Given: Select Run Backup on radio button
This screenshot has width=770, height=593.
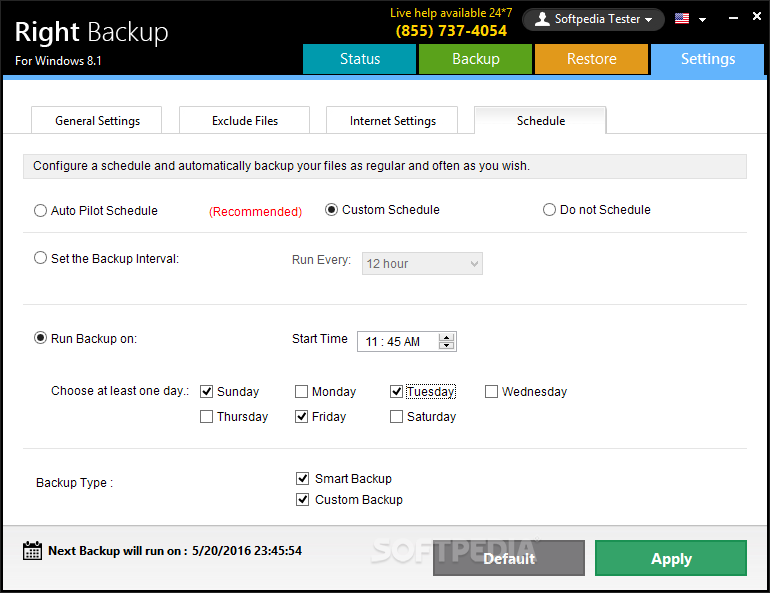Looking at the screenshot, I should 40,338.
